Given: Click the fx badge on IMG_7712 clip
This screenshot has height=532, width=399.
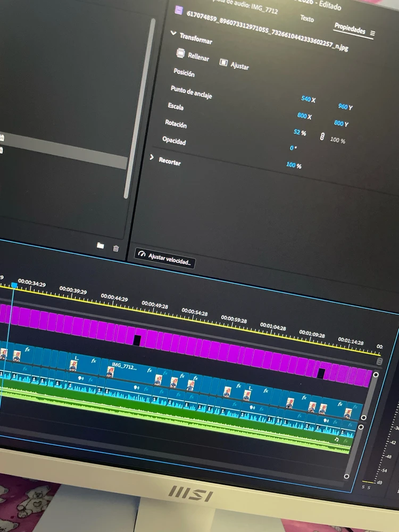Looking at the screenshot, I should pos(149,370).
